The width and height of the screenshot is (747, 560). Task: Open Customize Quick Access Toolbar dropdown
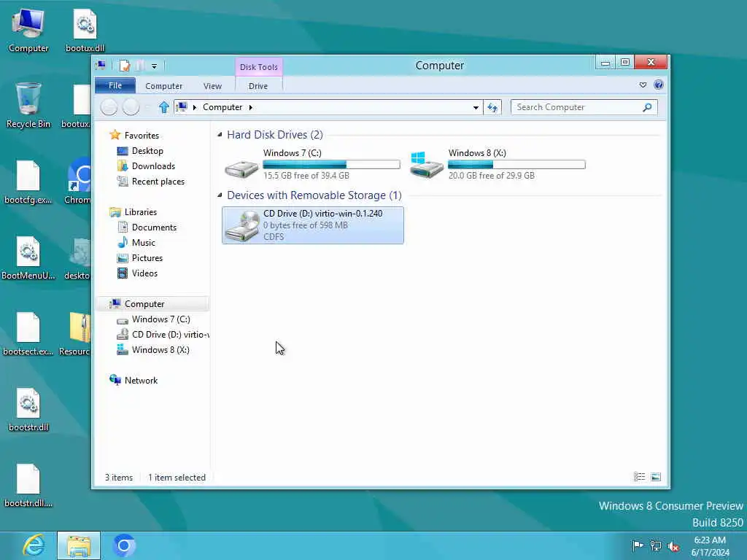(154, 66)
